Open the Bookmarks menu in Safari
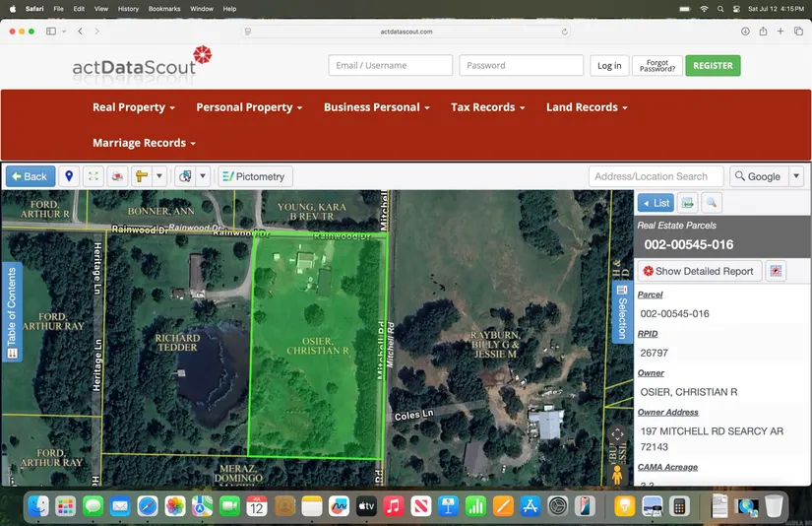This screenshot has height=526, width=812. click(164, 9)
